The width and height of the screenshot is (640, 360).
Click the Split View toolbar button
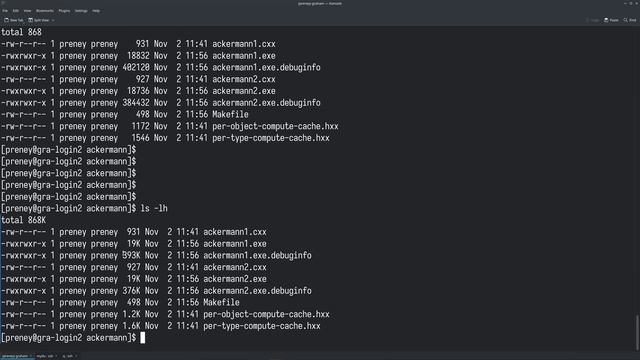click(x=39, y=20)
